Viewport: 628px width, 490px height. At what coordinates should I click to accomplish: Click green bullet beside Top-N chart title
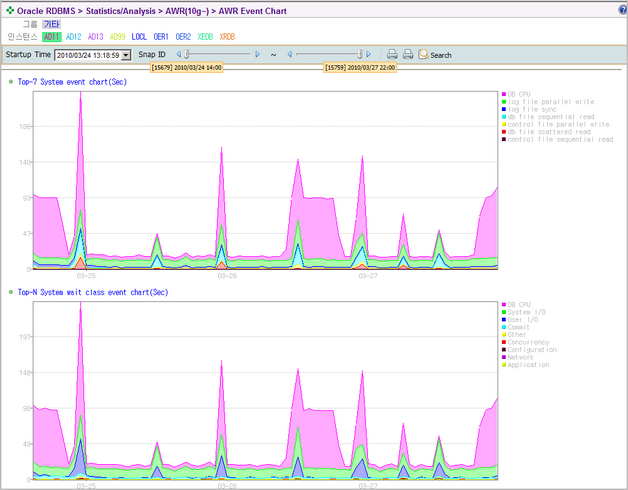(x=11, y=292)
